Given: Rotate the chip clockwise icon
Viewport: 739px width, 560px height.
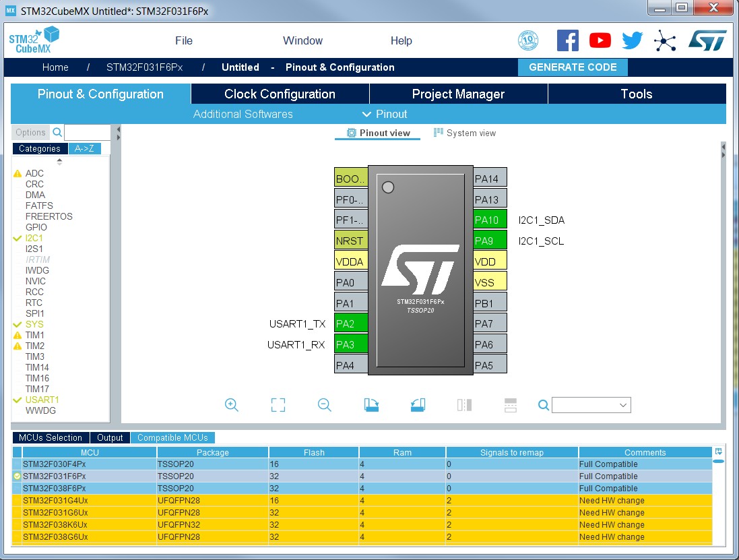Looking at the screenshot, I should click(371, 405).
